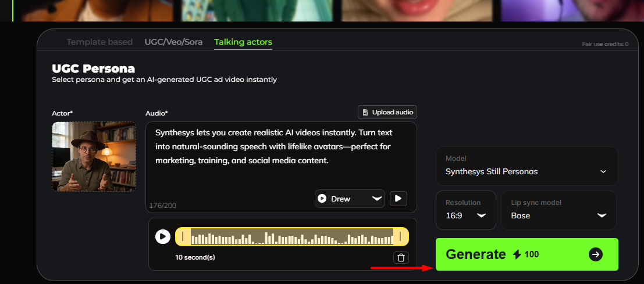Click the actor thumbnail image
This screenshot has height=284, width=644.
94,157
